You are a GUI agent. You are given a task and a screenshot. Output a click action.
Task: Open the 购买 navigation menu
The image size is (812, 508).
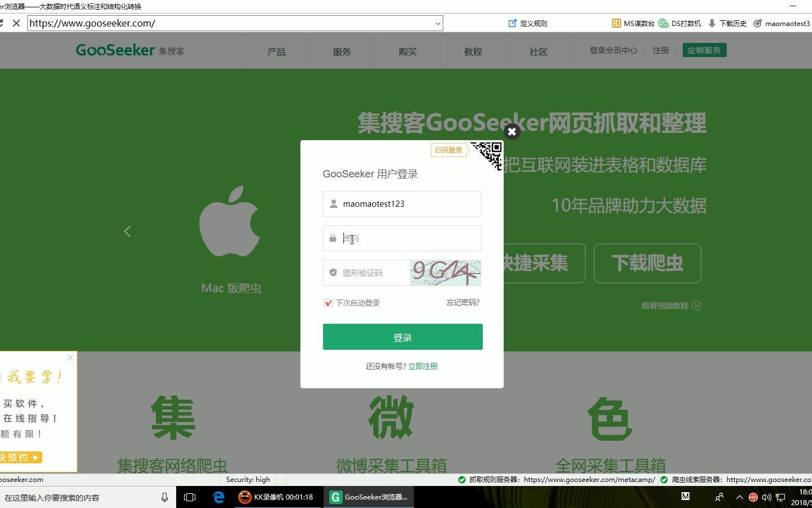coord(408,51)
